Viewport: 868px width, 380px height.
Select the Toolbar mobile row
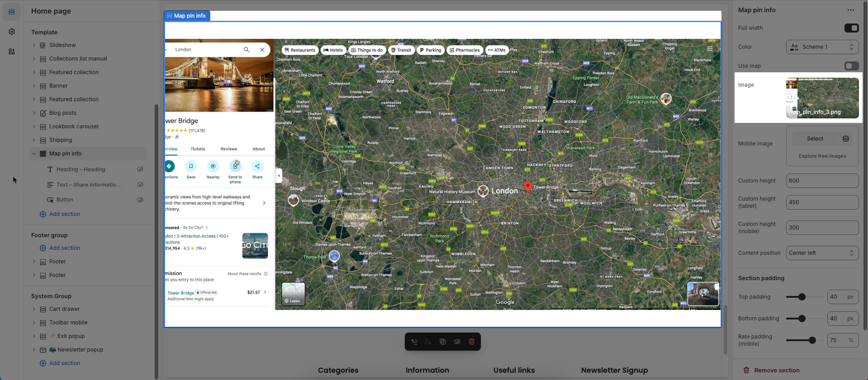point(89,323)
